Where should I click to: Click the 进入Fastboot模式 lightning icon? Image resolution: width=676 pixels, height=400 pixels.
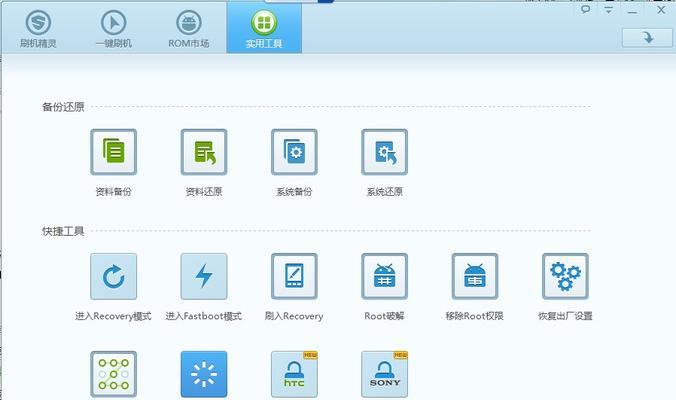(204, 276)
